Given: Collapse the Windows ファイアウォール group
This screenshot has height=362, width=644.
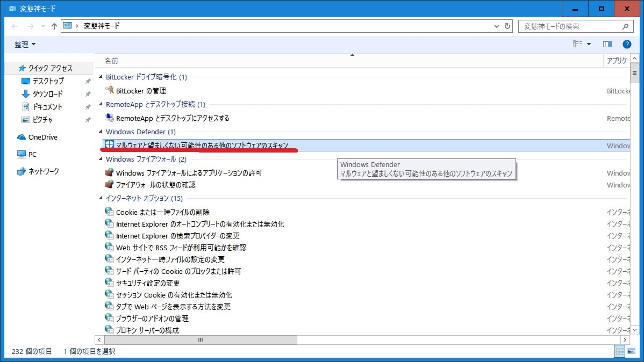Looking at the screenshot, I should pyautogui.click(x=101, y=159).
